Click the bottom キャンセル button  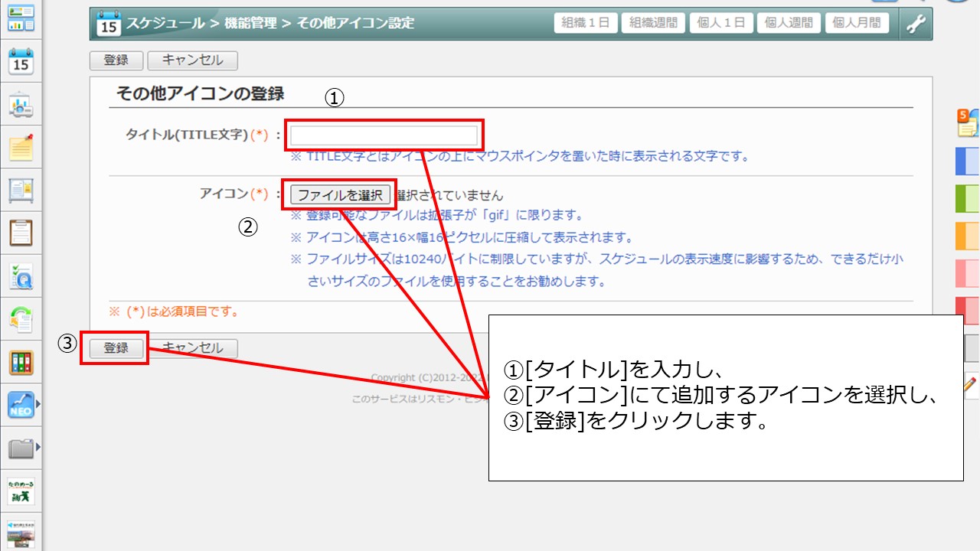(x=194, y=347)
